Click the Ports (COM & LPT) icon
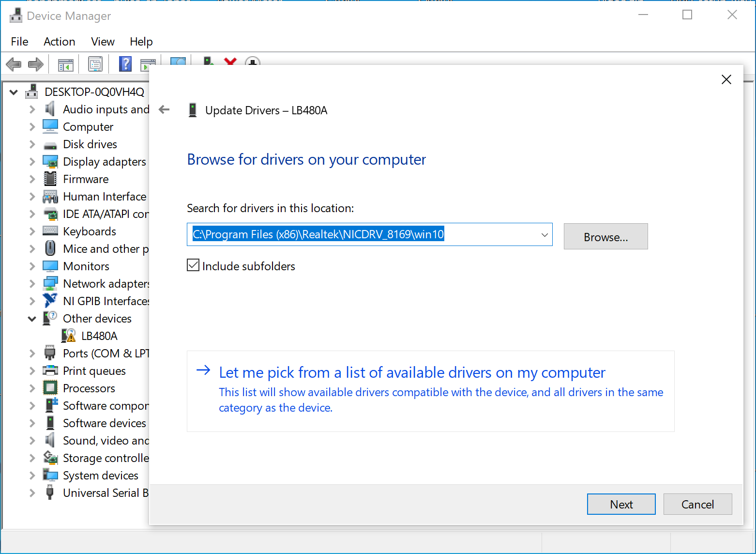The image size is (756, 554). tap(50, 353)
